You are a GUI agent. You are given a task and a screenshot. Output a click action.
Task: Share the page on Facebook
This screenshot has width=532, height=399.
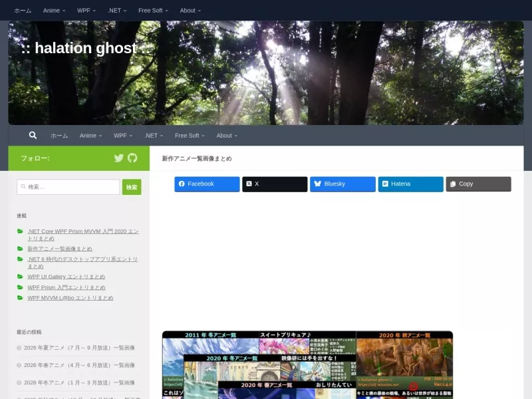click(207, 184)
